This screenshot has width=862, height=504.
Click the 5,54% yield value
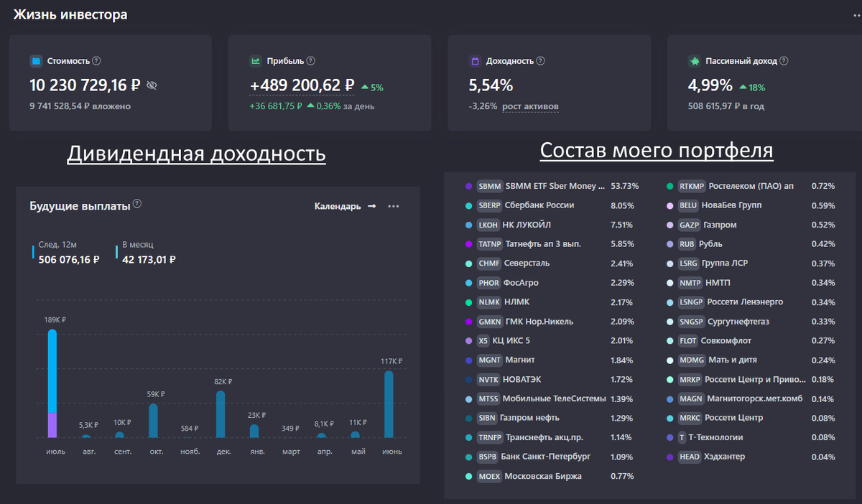pos(491,85)
